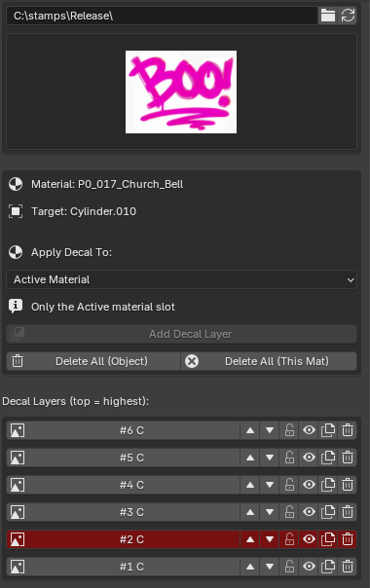Refresh the stamps directory list
Screen dimensions: 370x588
(348, 16)
